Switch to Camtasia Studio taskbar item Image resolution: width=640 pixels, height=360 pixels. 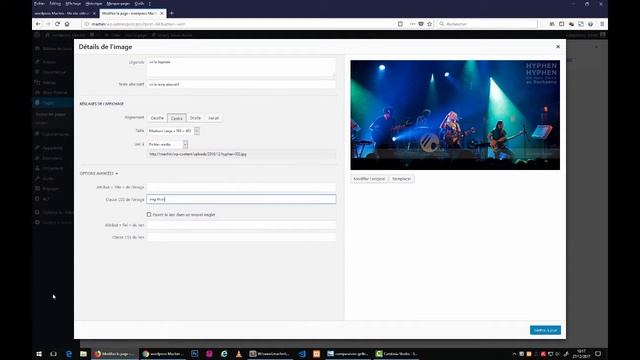pyautogui.click(x=397, y=354)
